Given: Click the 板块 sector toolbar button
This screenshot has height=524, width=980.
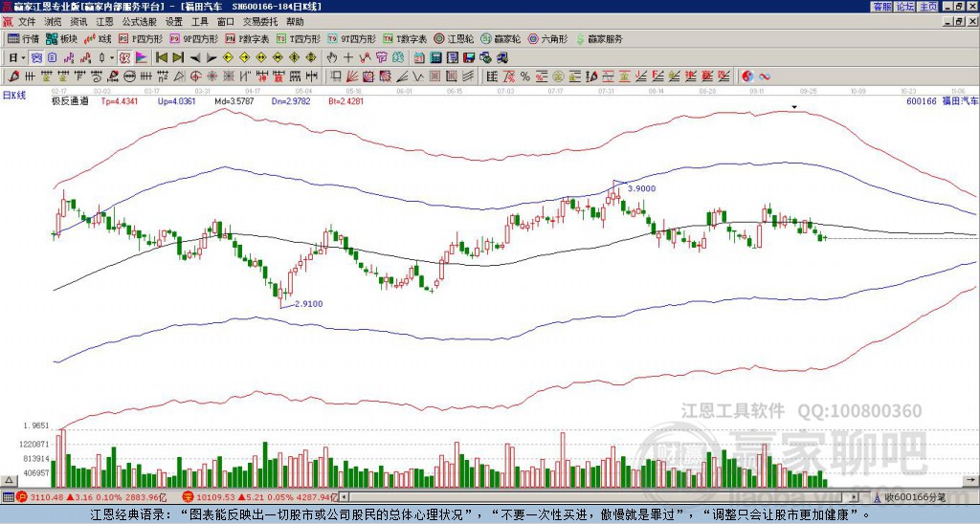Looking at the screenshot, I should click(61, 38).
